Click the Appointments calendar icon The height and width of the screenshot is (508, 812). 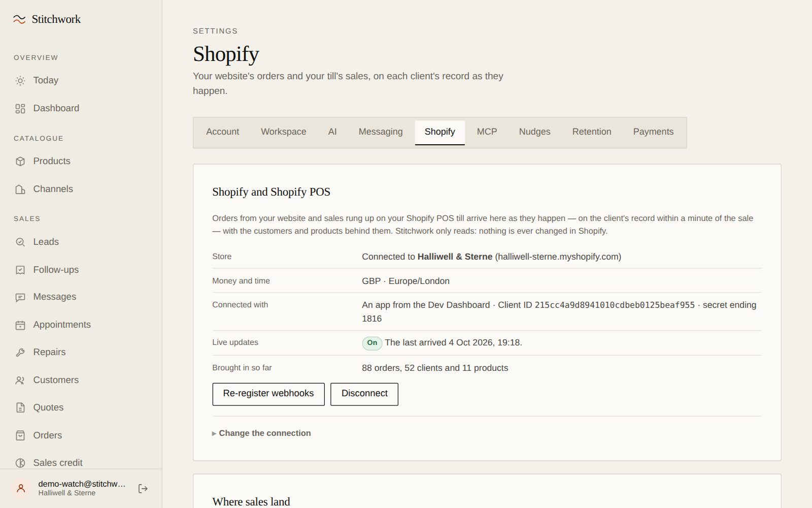20,325
